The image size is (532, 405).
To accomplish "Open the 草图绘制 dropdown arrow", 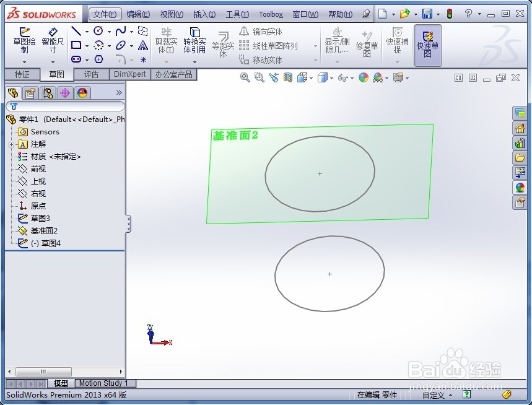I will 24,62.
